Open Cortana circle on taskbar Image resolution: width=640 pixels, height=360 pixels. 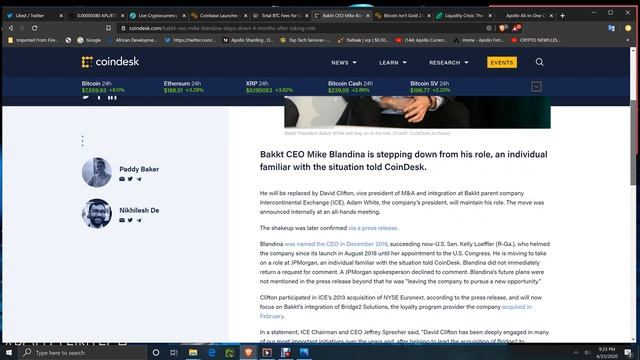click(x=156, y=352)
